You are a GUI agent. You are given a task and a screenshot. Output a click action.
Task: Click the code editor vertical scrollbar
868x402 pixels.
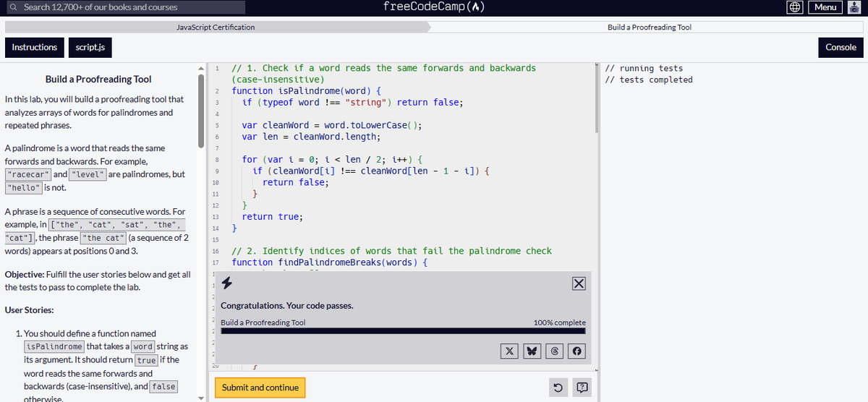point(596,98)
